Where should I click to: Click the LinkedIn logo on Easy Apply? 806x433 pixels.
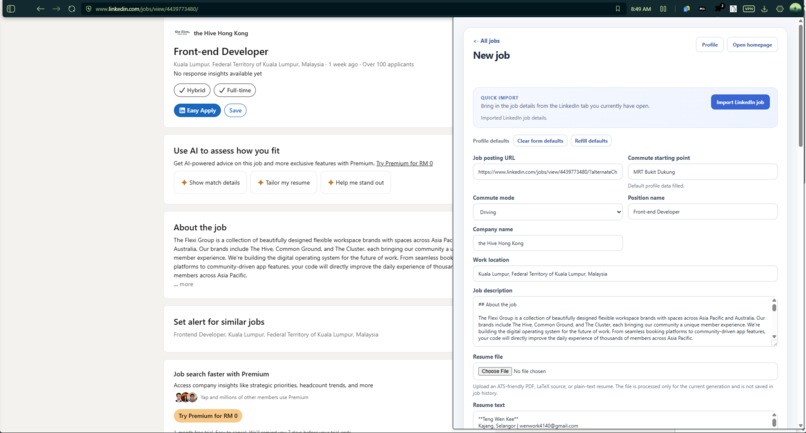click(x=182, y=111)
